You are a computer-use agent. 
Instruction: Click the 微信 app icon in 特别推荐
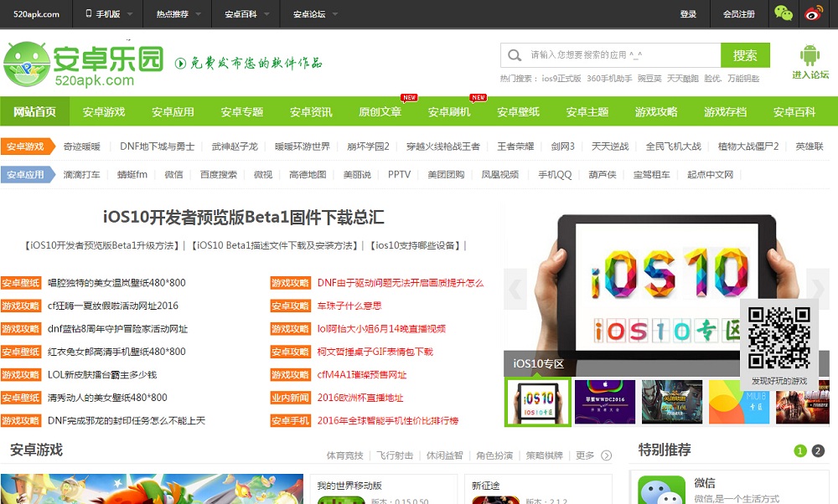[x=662, y=490]
